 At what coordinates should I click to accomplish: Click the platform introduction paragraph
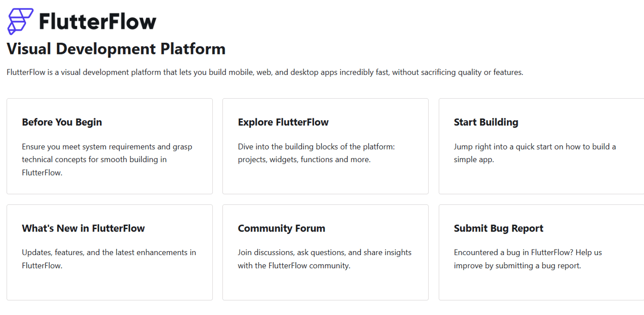click(264, 72)
